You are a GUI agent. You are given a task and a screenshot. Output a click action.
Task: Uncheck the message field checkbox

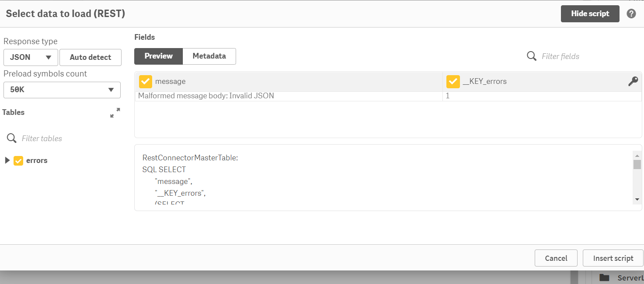tap(146, 82)
